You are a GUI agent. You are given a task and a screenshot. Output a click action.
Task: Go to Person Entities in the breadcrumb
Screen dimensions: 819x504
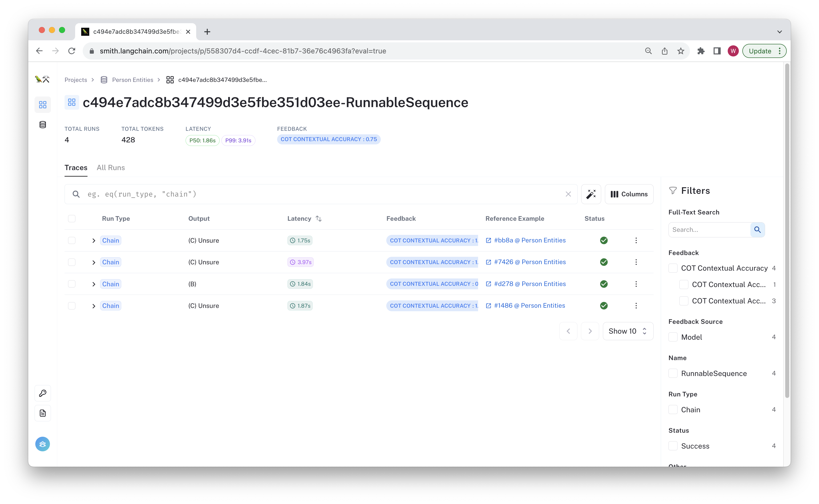pos(132,80)
